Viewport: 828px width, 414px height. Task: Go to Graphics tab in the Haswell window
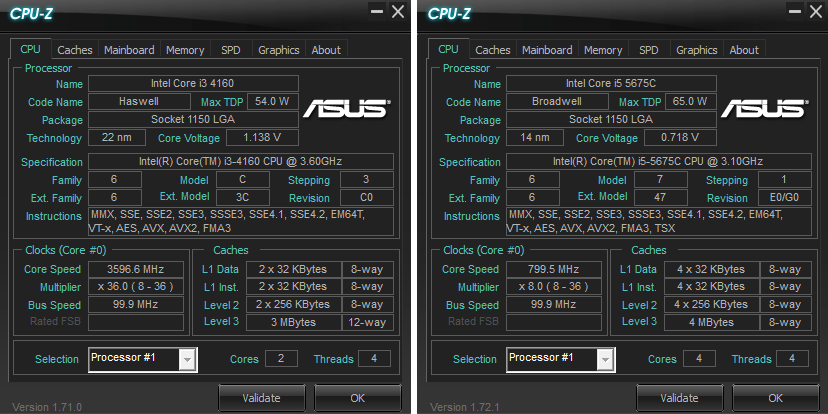(278, 50)
